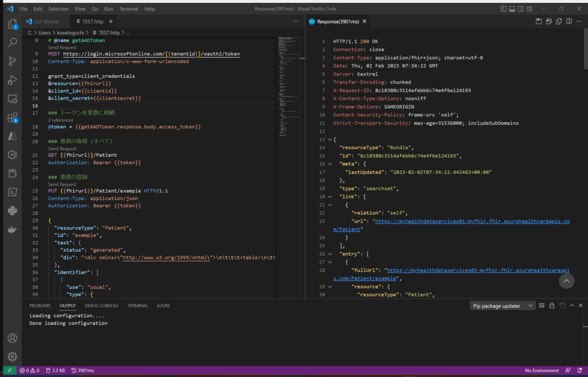Open more actions for the TEST.http editor group
Screen dimensions: 588x377
click(x=296, y=22)
